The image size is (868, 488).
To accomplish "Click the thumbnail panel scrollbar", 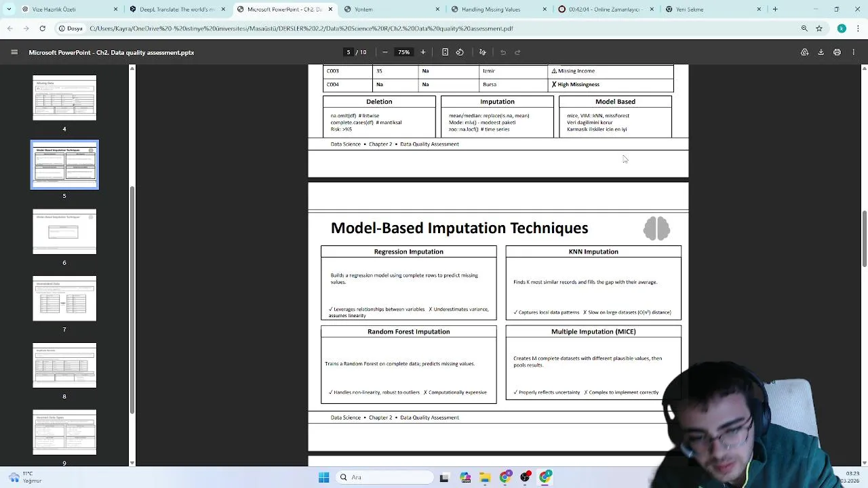I will point(132,298).
